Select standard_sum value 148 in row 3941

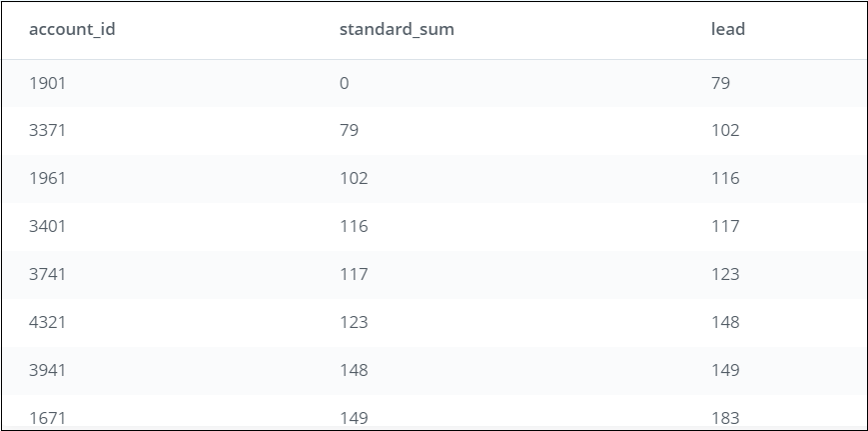354,370
